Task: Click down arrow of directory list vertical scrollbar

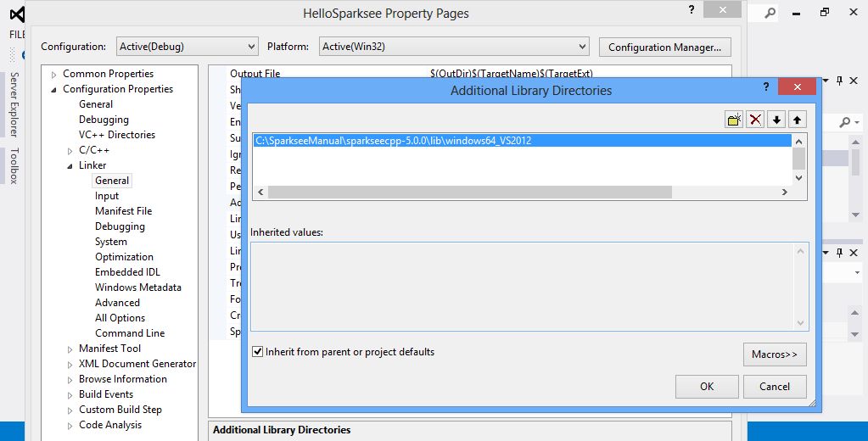Action: pos(798,178)
